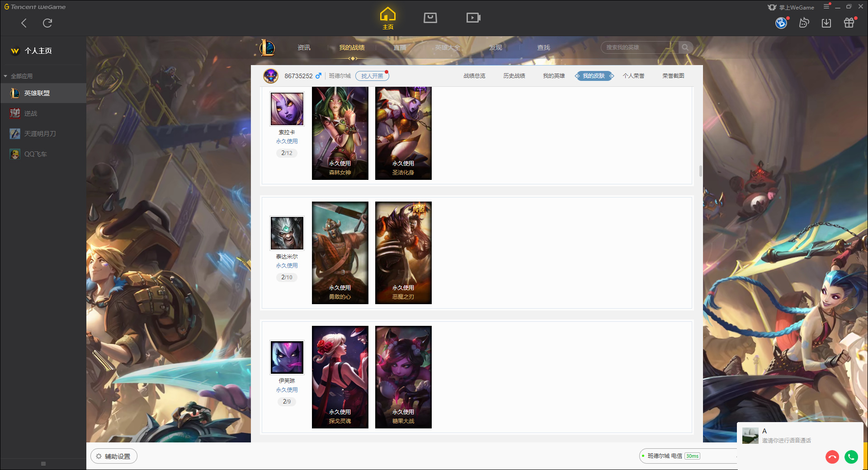This screenshot has width=868, height=470.
Task: Click caller A's avatar in call popup
Action: pyautogui.click(x=750, y=436)
